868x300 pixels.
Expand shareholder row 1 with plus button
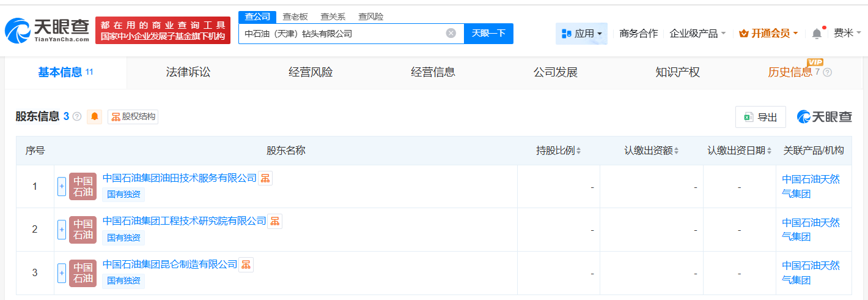pyautogui.click(x=62, y=187)
